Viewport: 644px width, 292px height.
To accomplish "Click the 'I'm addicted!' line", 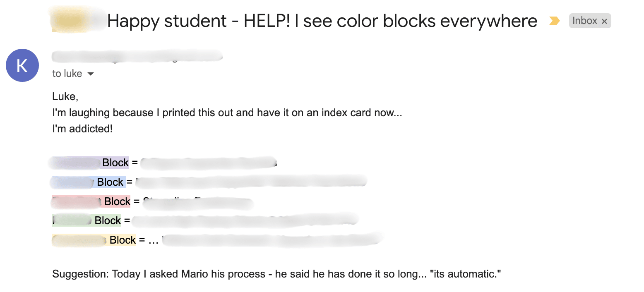I will coord(82,129).
